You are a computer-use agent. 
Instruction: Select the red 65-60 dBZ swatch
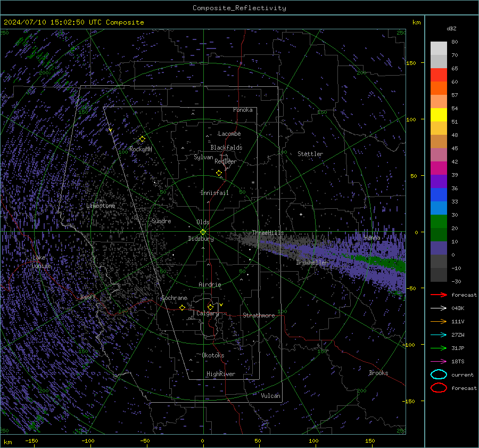439,75
